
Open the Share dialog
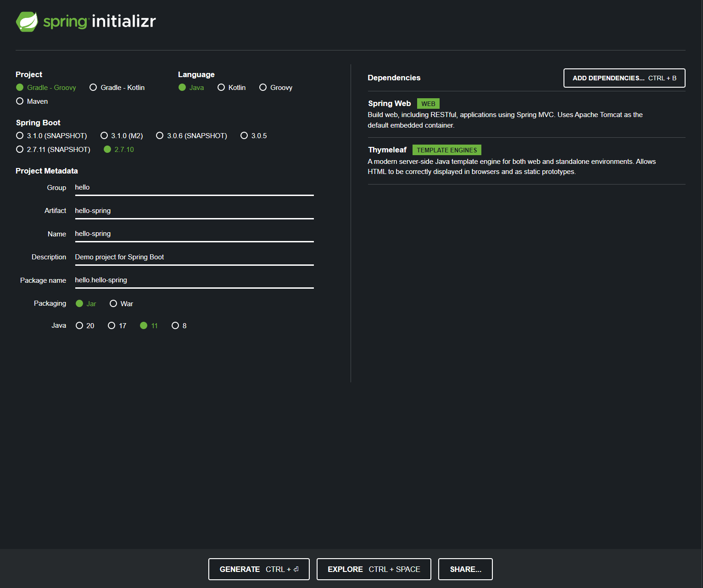click(x=465, y=569)
